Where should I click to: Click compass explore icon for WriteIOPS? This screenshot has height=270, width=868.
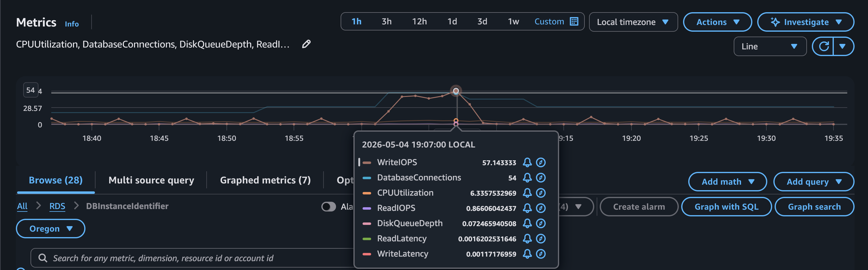pyautogui.click(x=541, y=163)
